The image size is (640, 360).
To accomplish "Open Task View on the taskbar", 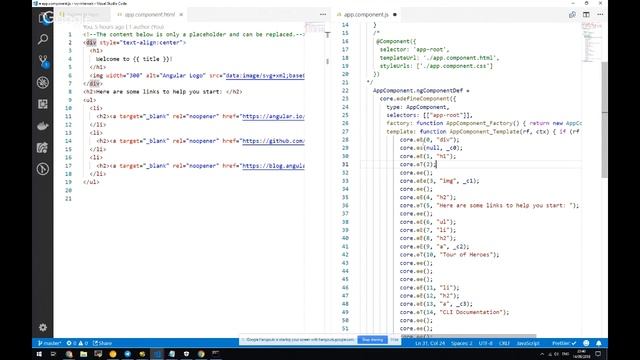I will coord(53,354).
